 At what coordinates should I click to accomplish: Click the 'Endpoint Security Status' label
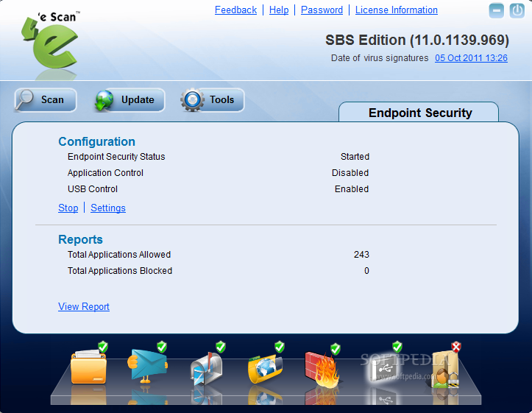116,157
